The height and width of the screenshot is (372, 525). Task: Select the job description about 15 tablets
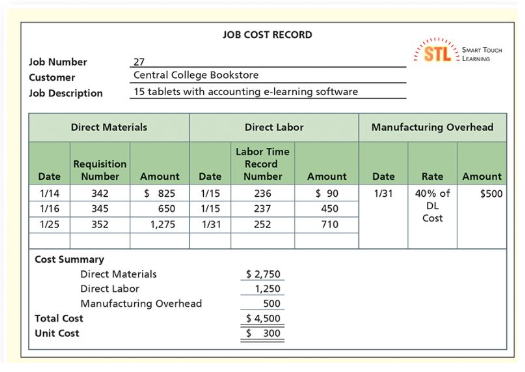(246, 92)
